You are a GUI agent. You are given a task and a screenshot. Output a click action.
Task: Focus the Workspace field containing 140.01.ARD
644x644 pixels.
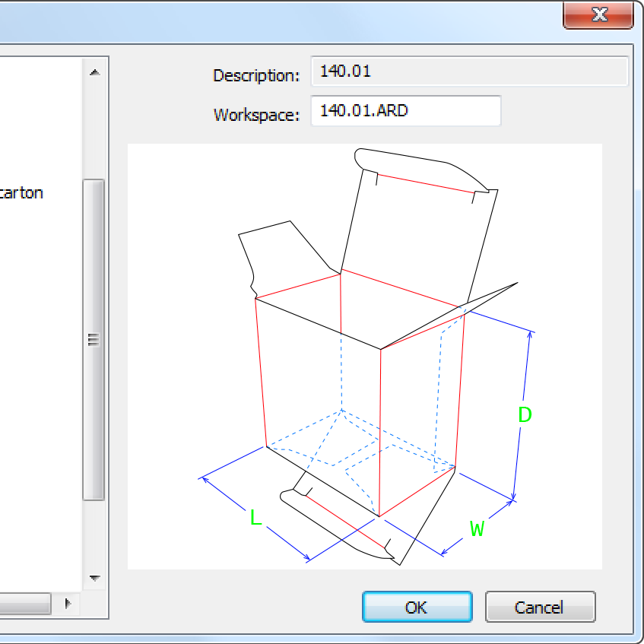[x=405, y=111]
